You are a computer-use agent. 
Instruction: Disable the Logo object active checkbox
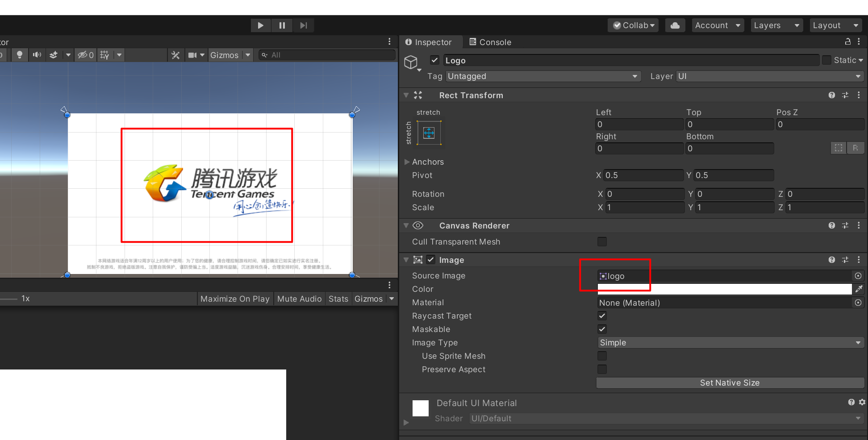coord(434,60)
